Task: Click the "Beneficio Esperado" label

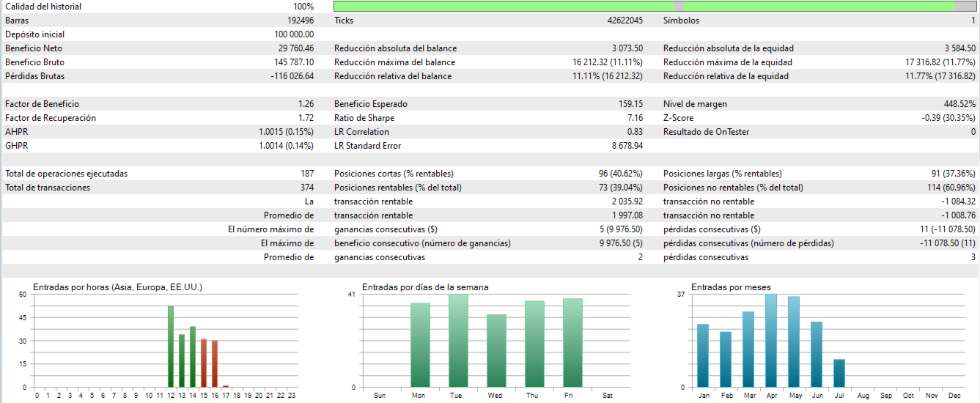Action: (x=371, y=104)
